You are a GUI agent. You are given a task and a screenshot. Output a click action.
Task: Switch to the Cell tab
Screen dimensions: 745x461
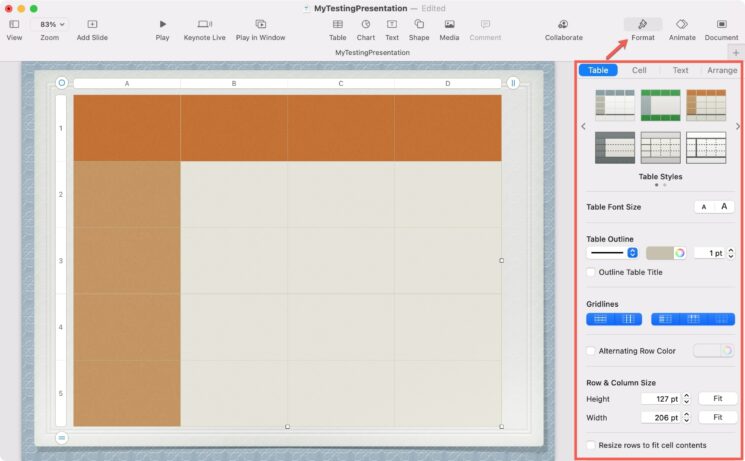point(639,70)
